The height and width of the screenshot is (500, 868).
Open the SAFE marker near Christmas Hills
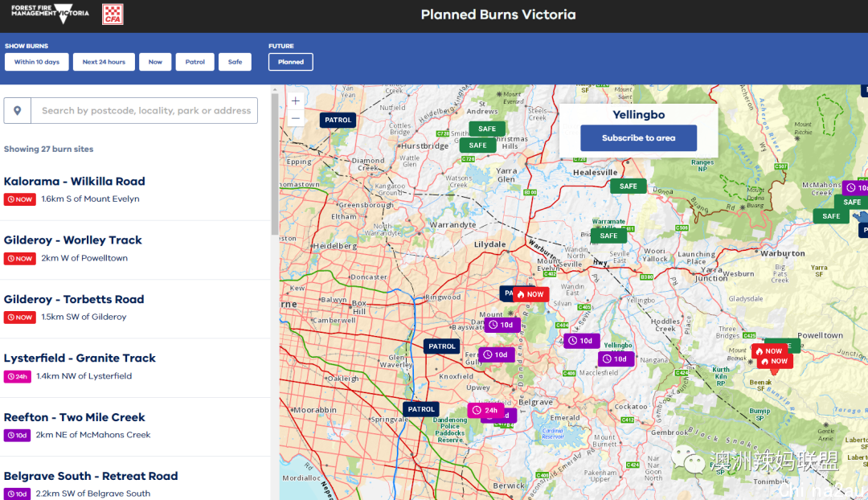477,145
